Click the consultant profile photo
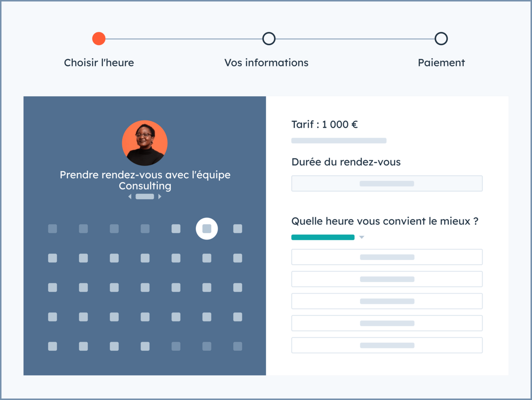 click(x=145, y=143)
